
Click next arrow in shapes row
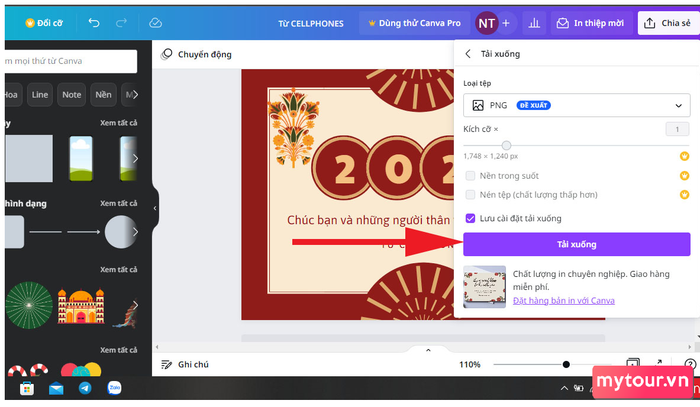(x=135, y=232)
